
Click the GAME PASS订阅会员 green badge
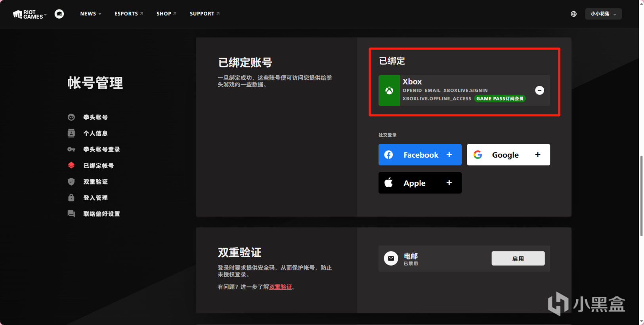coord(500,99)
